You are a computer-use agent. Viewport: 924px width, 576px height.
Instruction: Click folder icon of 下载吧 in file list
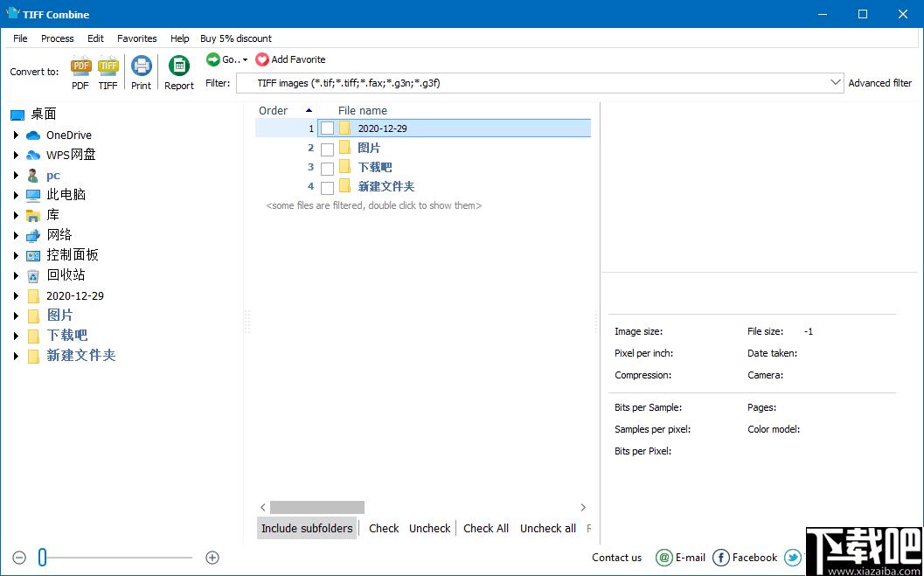pyautogui.click(x=344, y=167)
